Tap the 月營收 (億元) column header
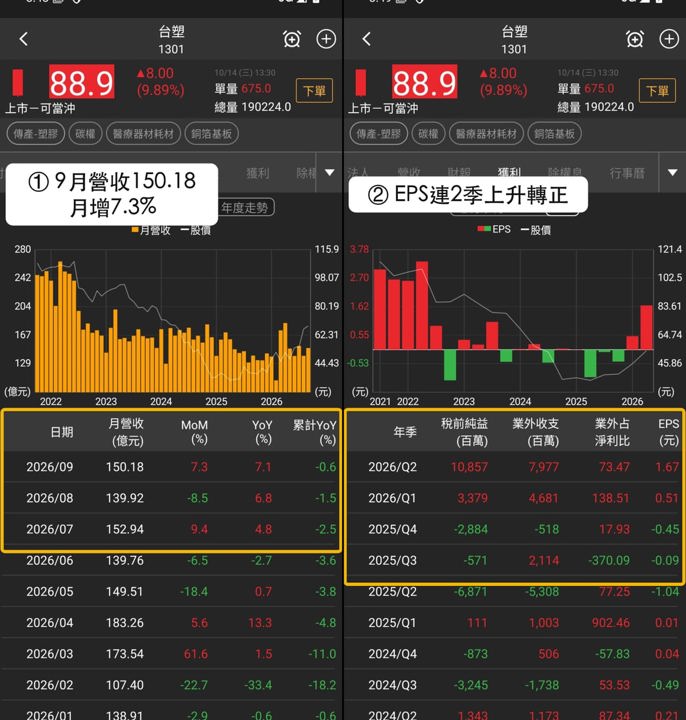Image resolution: width=686 pixels, height=720 pixels. (x=126, y=432)
